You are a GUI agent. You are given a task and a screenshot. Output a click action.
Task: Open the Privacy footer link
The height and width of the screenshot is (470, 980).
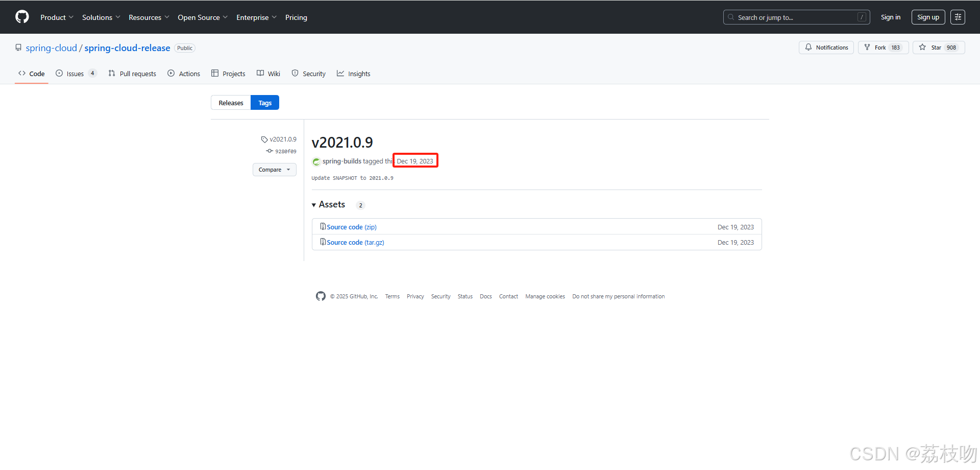415,297
